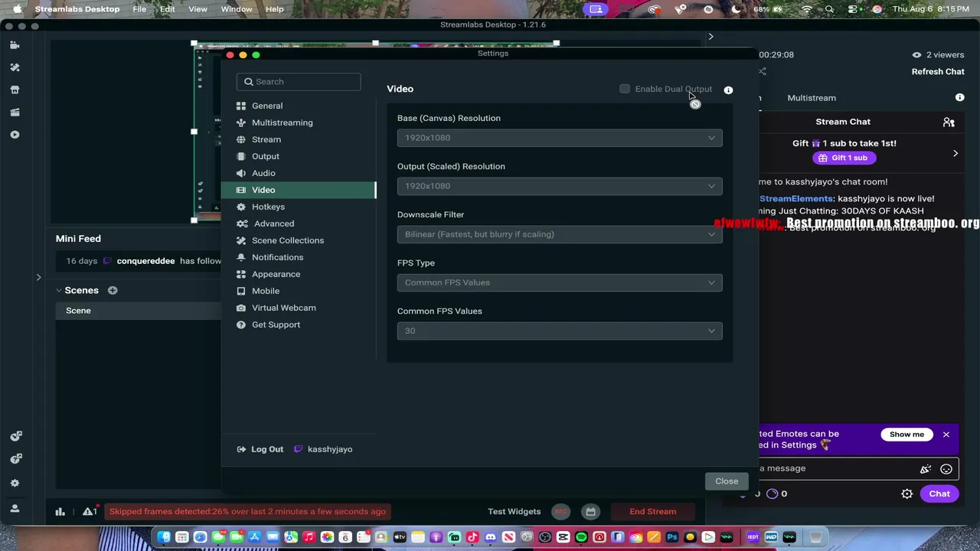Open the Window menu
The width and height of the screenshot is (980, 551).
coord(237,9)
